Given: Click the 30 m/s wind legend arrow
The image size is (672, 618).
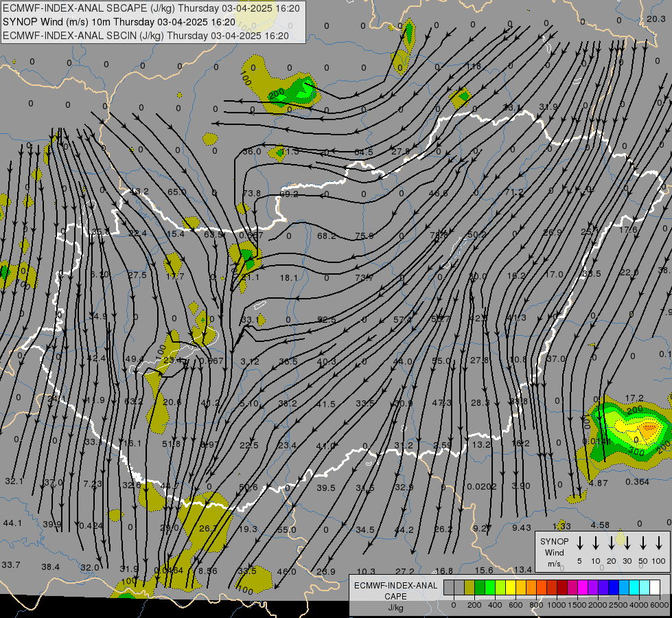Looking at the screenshot, I should coord(627,543).
